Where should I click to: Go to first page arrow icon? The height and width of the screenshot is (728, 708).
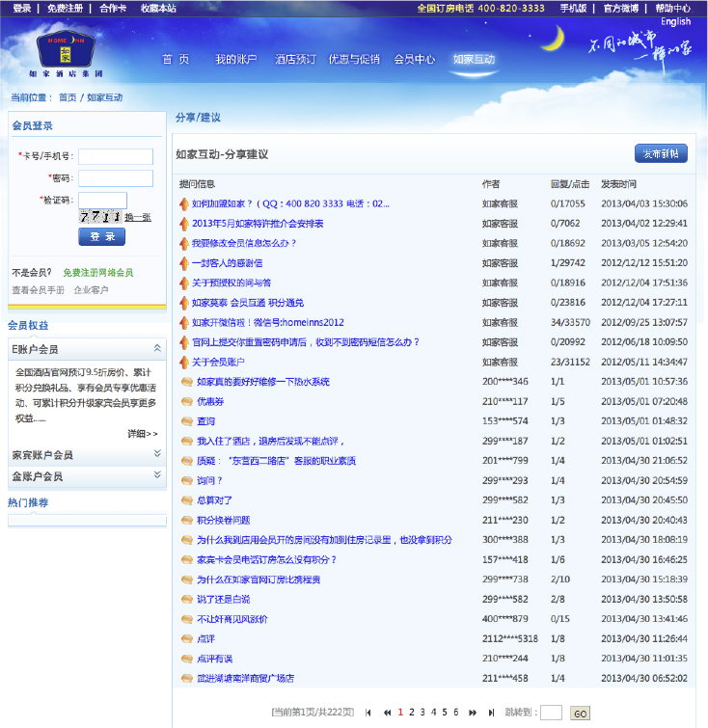(368, 713)
